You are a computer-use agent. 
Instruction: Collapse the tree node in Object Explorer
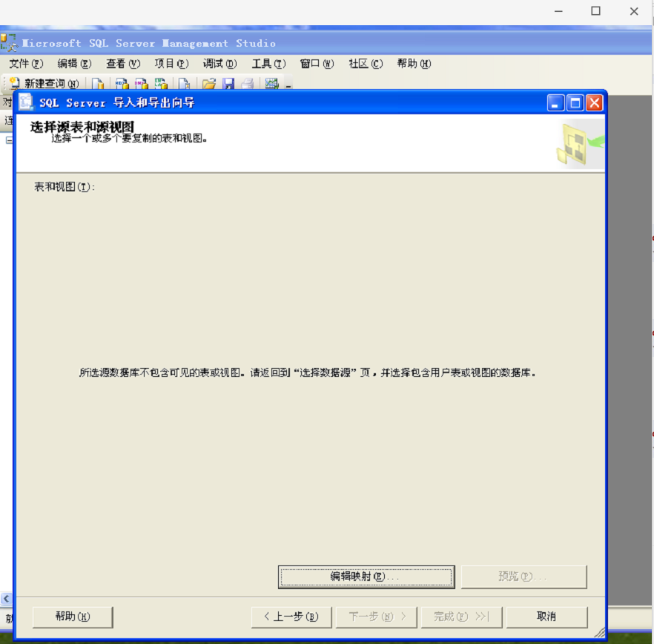point(9,140)
